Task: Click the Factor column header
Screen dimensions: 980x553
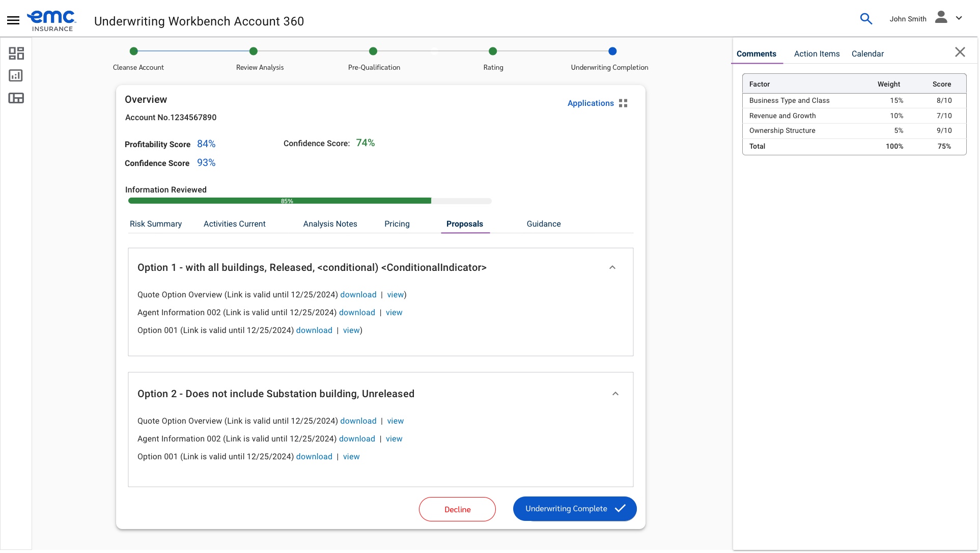Action: pos(760,85)
